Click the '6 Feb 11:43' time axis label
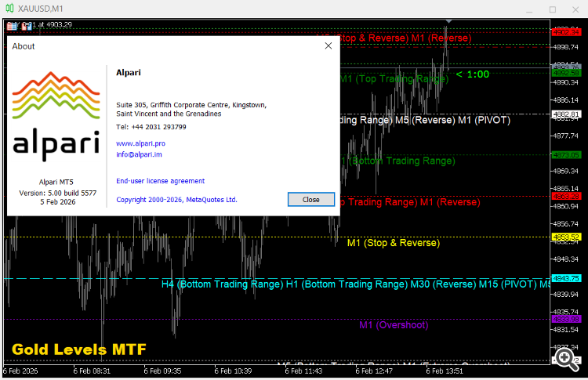 tap(303, 371)
